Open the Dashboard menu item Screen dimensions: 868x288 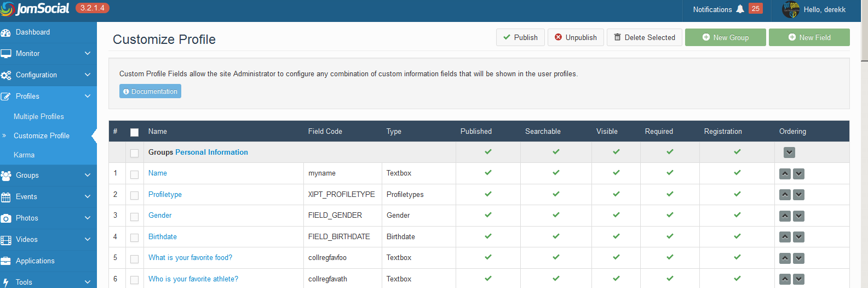(33, 32)
